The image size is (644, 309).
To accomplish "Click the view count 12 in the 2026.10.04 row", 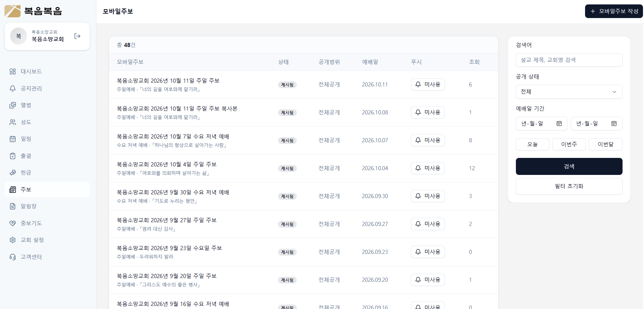I will (x=472, y=168).
